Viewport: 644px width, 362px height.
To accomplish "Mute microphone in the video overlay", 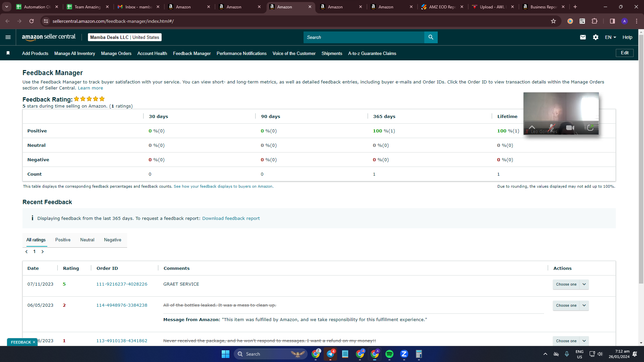I will [x=551, y=128].
